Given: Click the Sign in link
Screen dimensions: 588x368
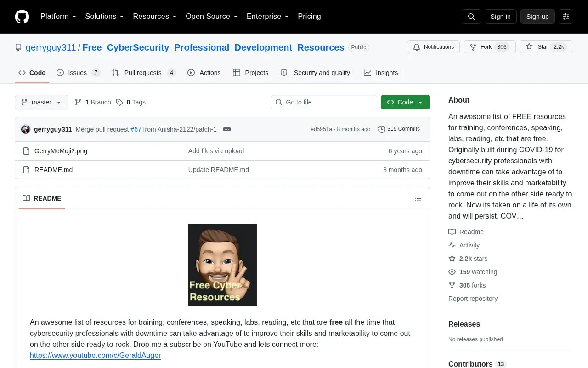Looking at the screenshot, I should point(500,17).
